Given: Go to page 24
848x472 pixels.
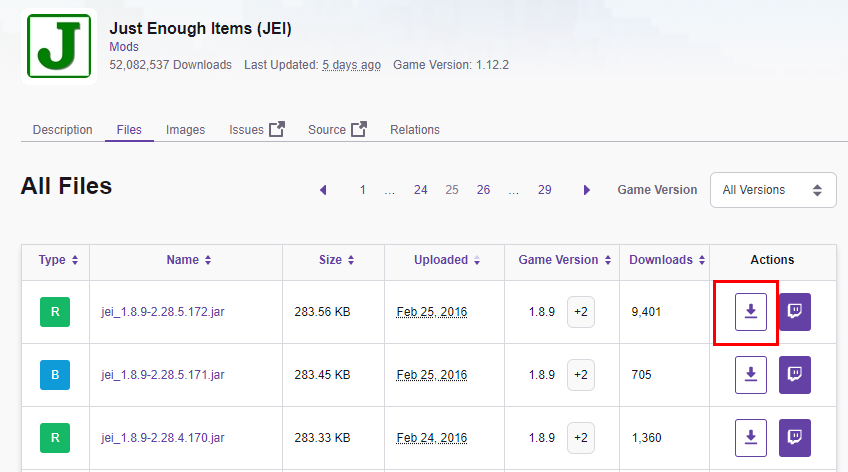Looking at the screenshot, I should [x=421, y=190].
